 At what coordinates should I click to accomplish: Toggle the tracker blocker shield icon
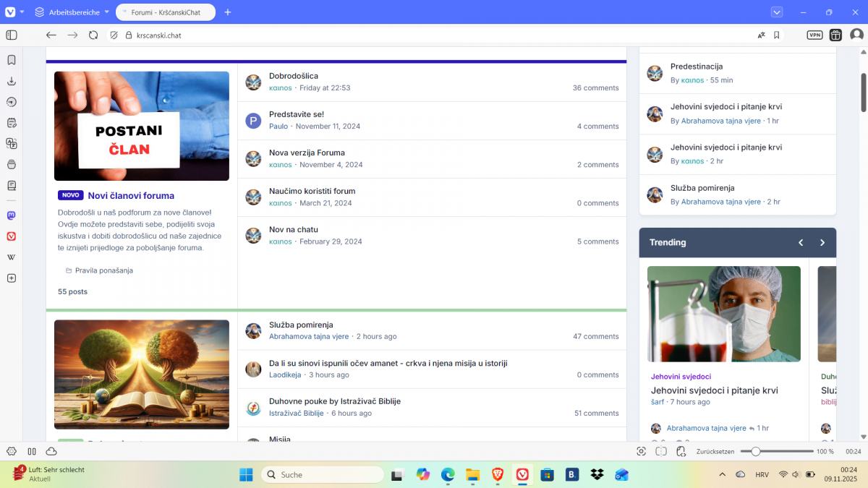coord(114,35)
